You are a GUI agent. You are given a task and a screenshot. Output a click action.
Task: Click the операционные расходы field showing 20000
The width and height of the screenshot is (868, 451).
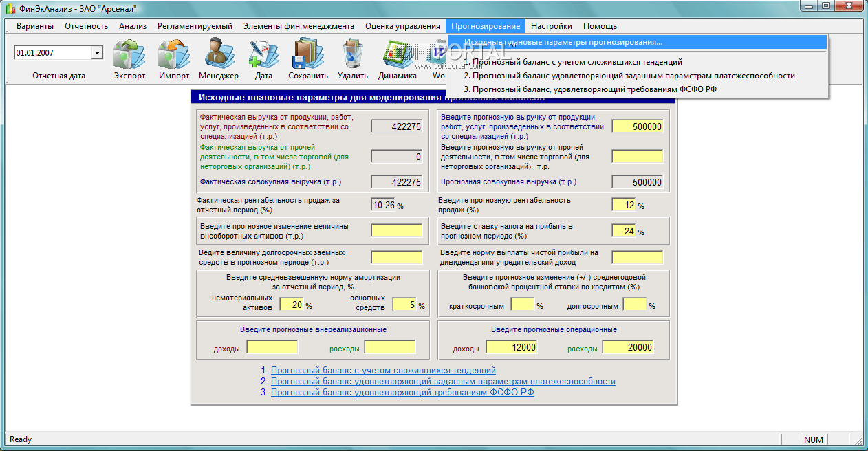(628, 347)
